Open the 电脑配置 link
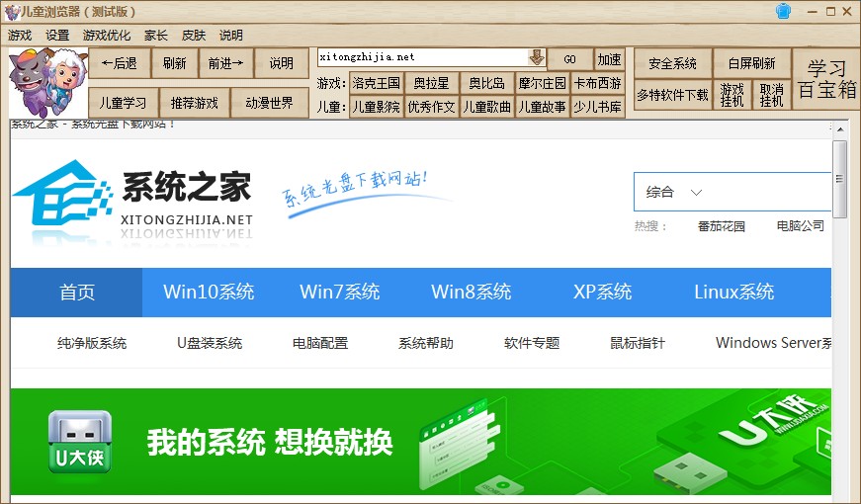 pos(320,343)
